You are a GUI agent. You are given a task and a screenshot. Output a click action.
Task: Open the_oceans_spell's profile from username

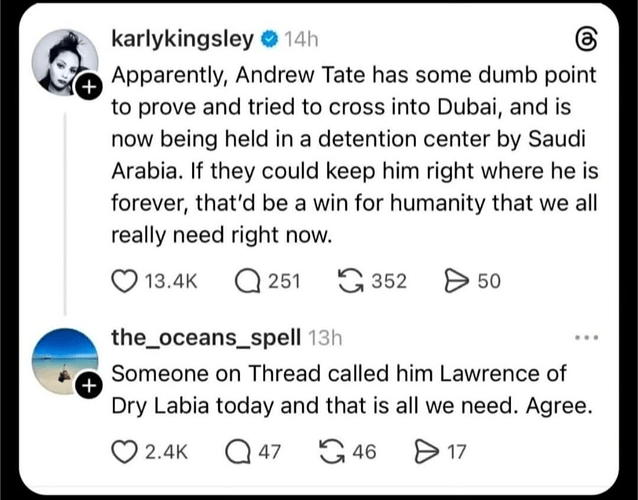coord(206,338)
